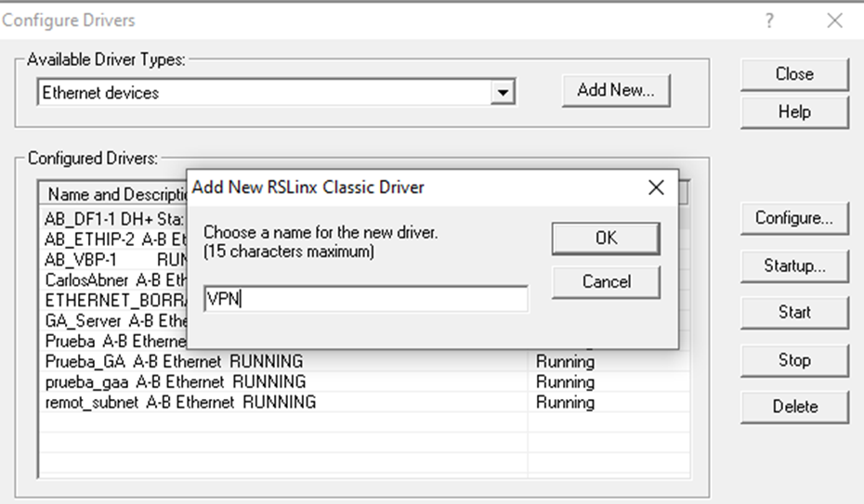Image resolution: width=864 pixels, height=504 pixels.
Task: Click OK to confirm the new driver name
Action: point(605,239)
